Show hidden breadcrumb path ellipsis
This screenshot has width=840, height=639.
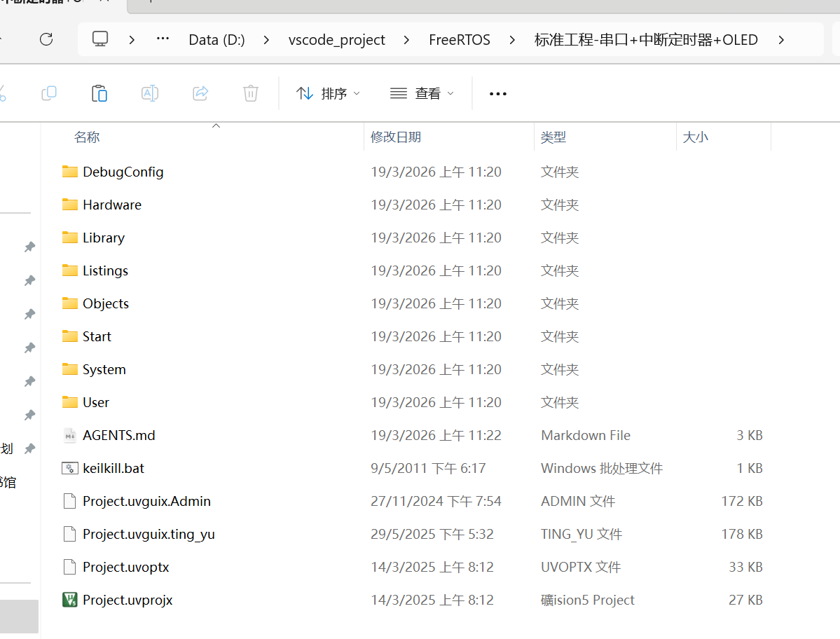163,39
